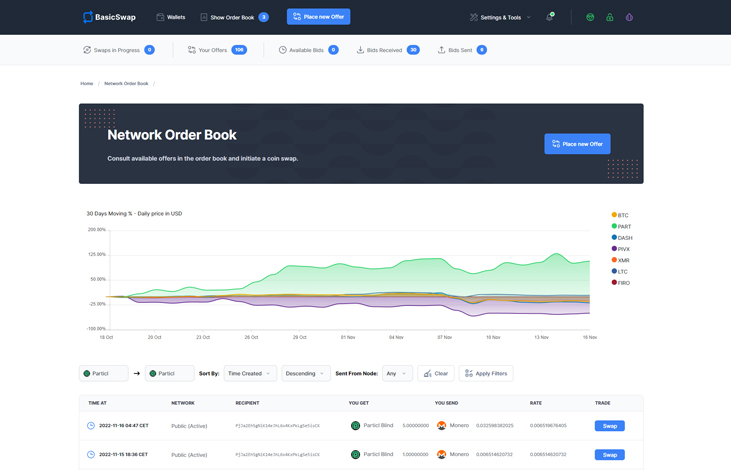The height and width of the screenshot is (470, 731).
Task: Click Apply Filters button
Action: [x=486, y=373]
